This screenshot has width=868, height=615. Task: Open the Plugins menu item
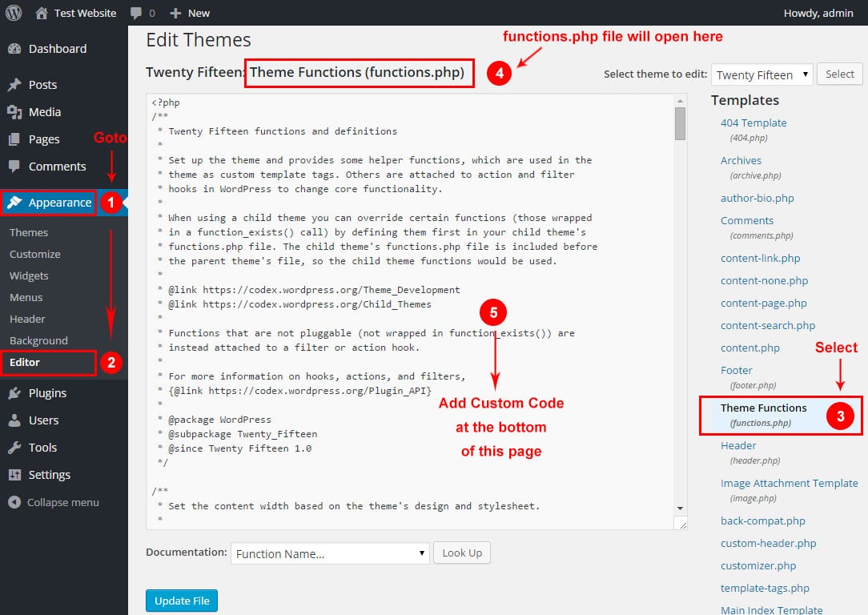47,393
